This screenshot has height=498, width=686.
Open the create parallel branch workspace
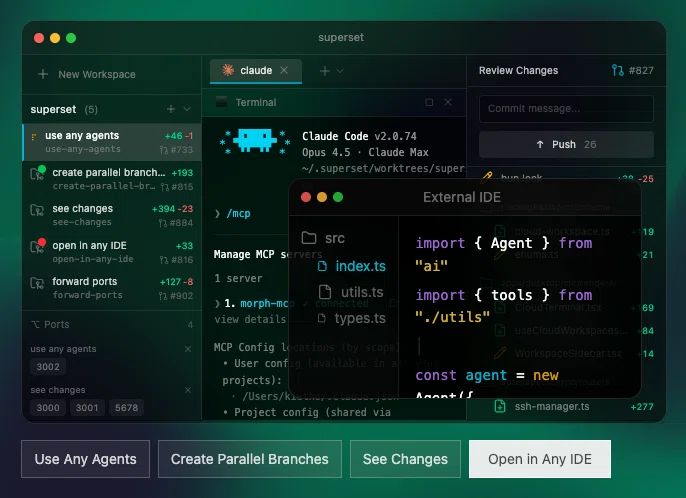click(112, 179)
